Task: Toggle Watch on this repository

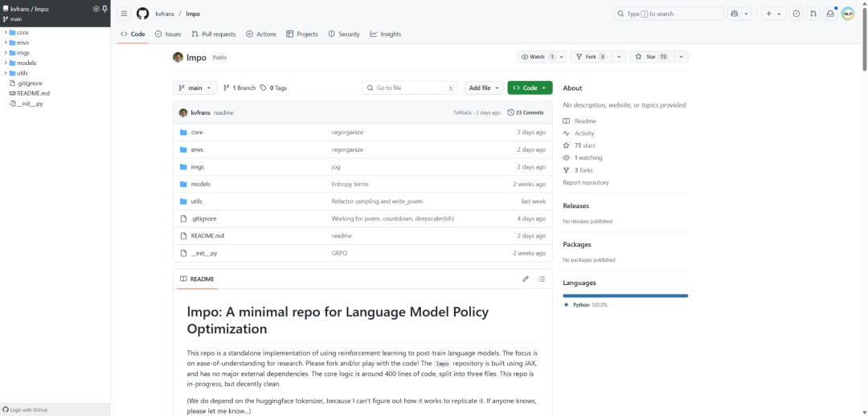Action: (536, 56)
